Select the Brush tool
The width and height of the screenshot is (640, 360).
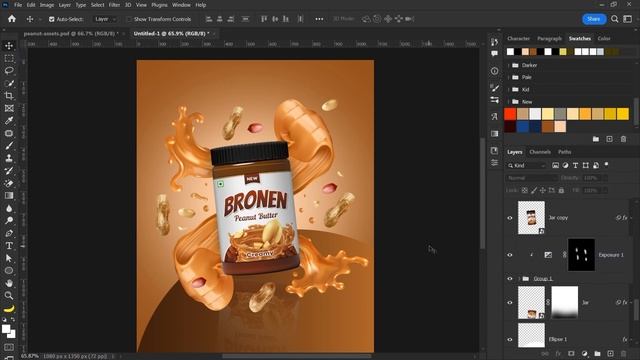click(9, 146)
